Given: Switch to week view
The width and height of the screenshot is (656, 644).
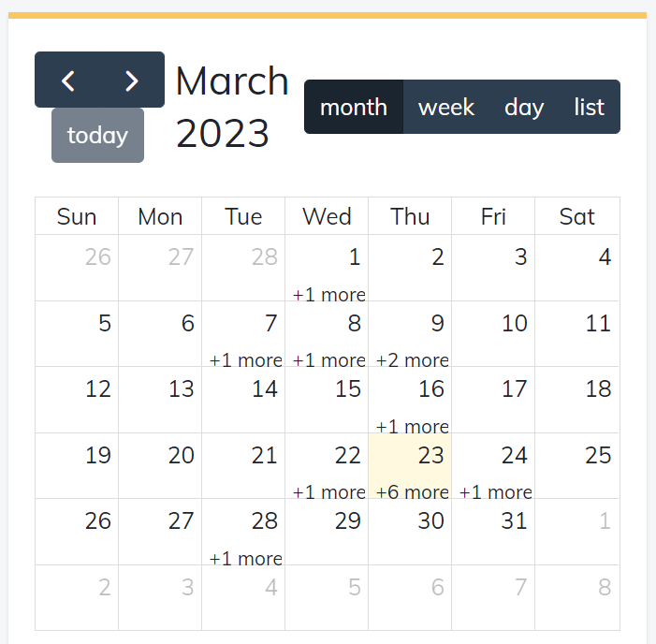Looking at the screenshot, I should (446, 108).
